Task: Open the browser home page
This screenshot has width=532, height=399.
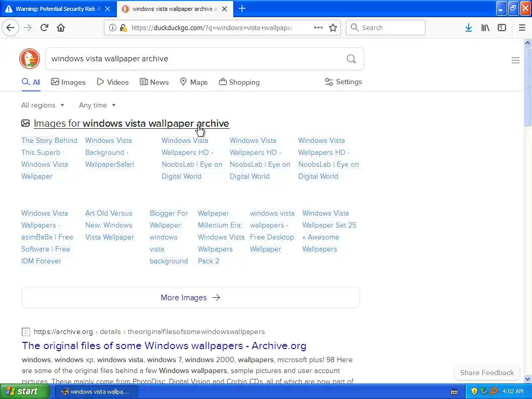Action: [61, 28]
